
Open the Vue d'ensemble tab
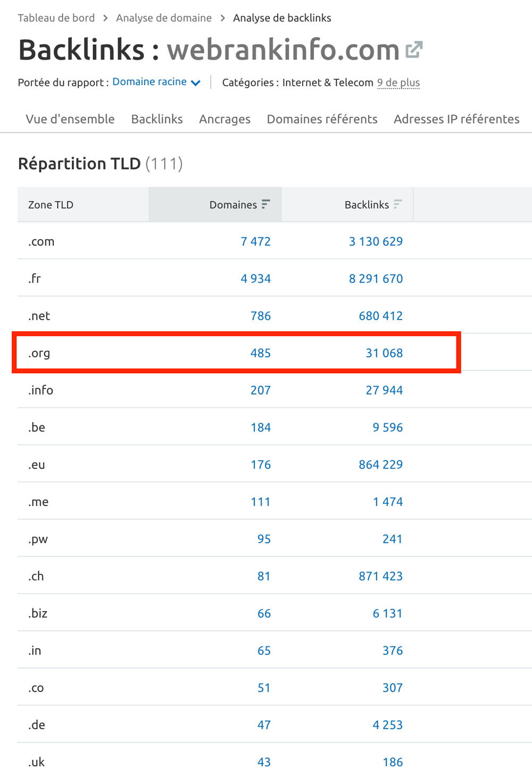(70, 119)
